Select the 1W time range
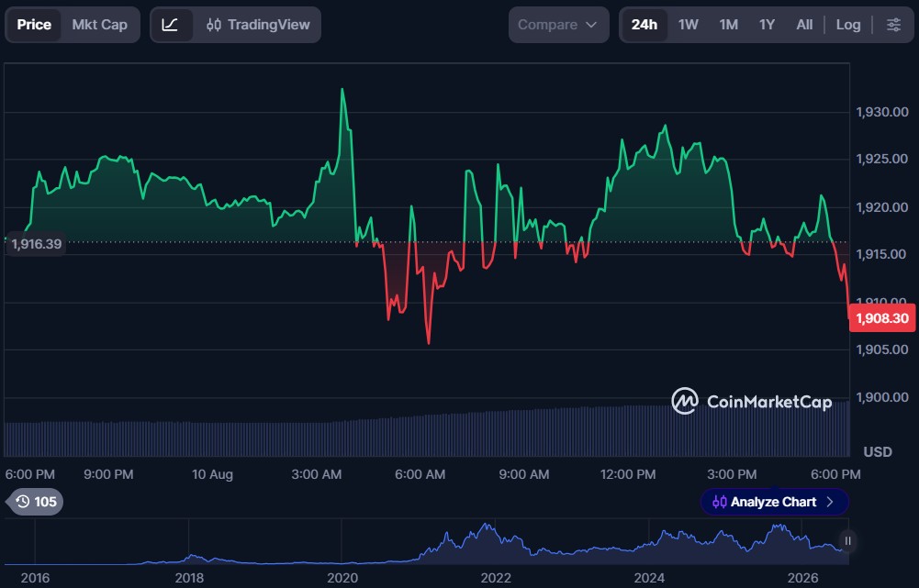This screenshot has height=588, width=919. pyautogui.click(x=688, y=25)
